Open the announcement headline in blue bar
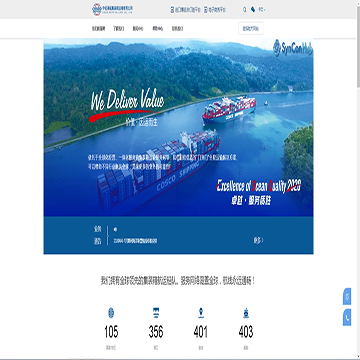This screenshot has height=360, width=360. (135, 241)
